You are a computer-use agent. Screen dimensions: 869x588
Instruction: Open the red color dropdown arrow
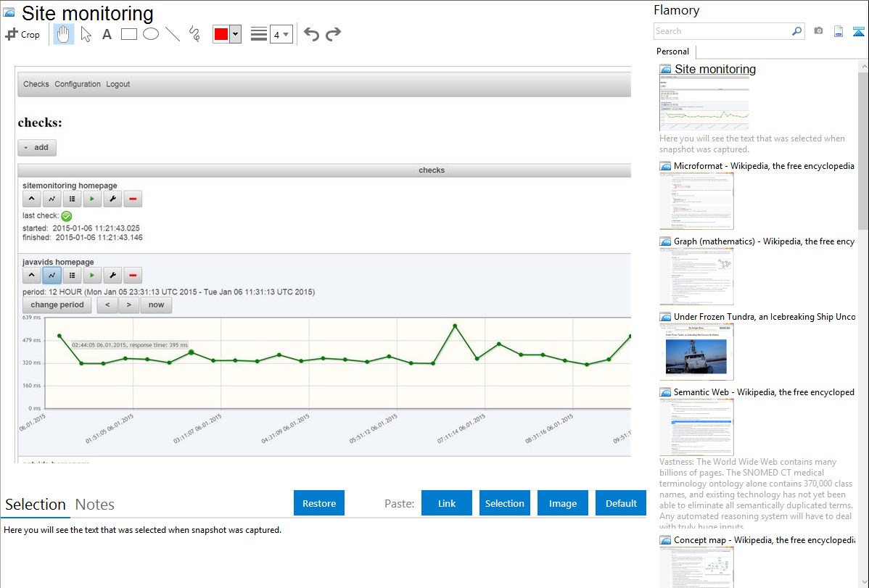[x=235, y=34]
